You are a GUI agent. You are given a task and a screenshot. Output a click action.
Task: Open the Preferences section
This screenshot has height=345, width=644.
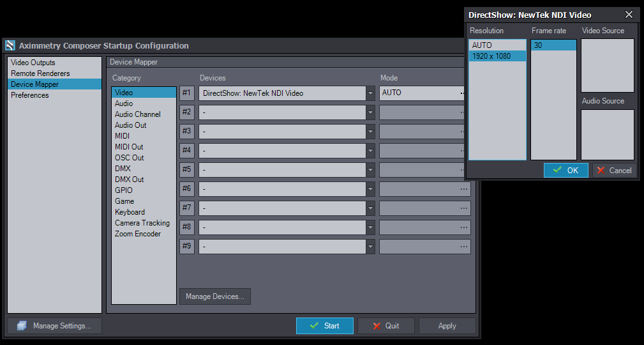click(30, 95)
